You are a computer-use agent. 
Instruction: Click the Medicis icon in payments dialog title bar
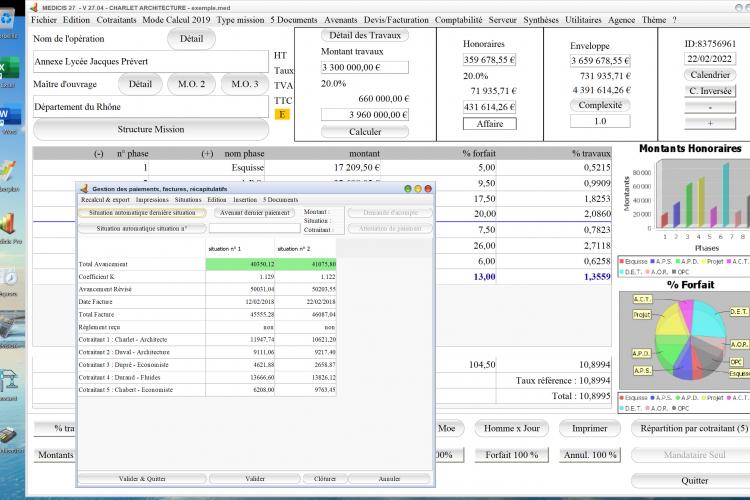(x=84, y=189)
